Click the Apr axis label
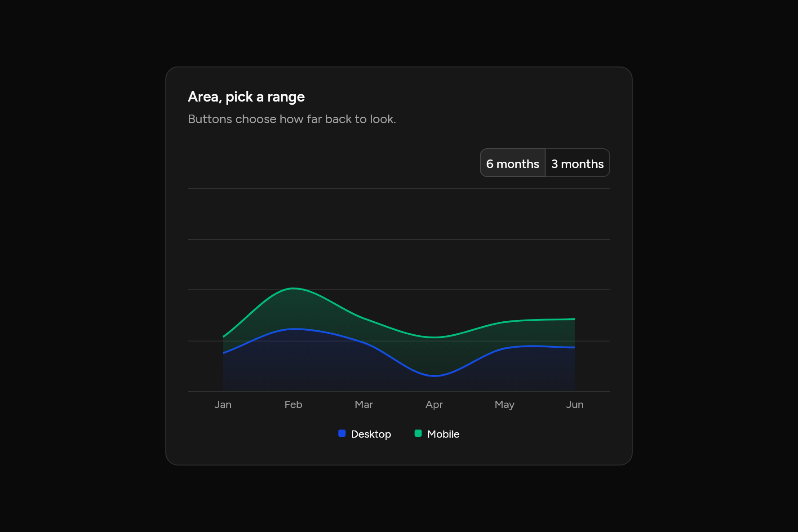This screenshot has width=798, height=532. tap(434, 405)
